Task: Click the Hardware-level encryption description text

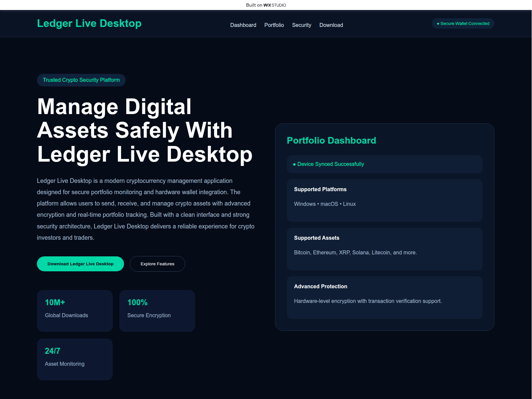Action: point(368,301)
